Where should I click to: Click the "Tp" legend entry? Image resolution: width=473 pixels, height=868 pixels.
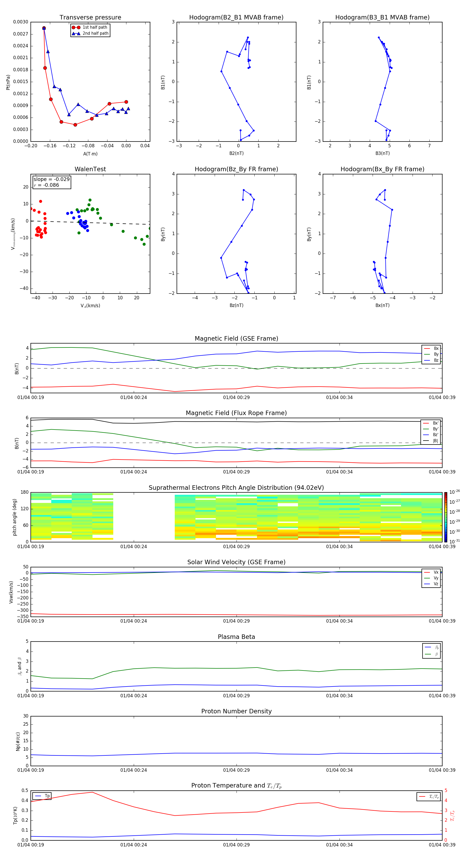42,796
